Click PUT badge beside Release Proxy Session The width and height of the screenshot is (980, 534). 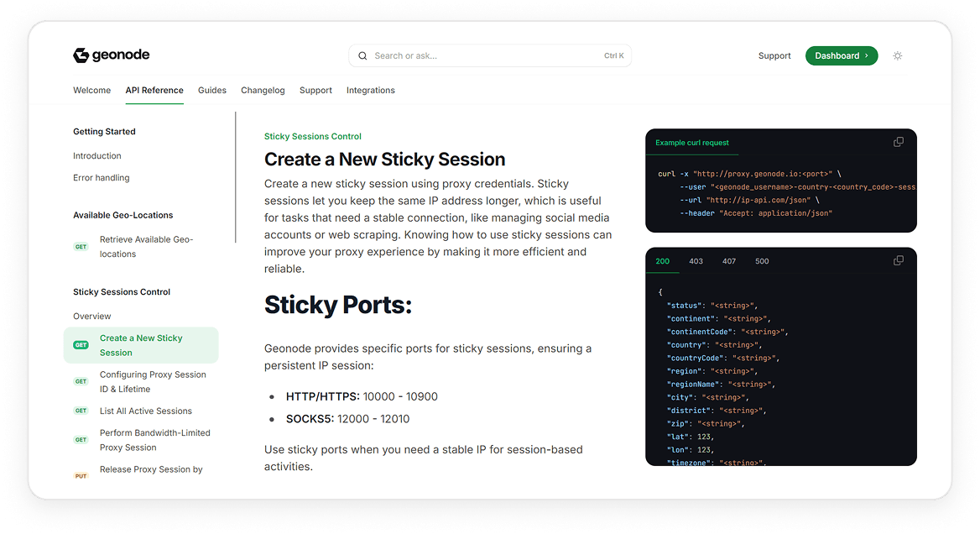tap(81, 476)
